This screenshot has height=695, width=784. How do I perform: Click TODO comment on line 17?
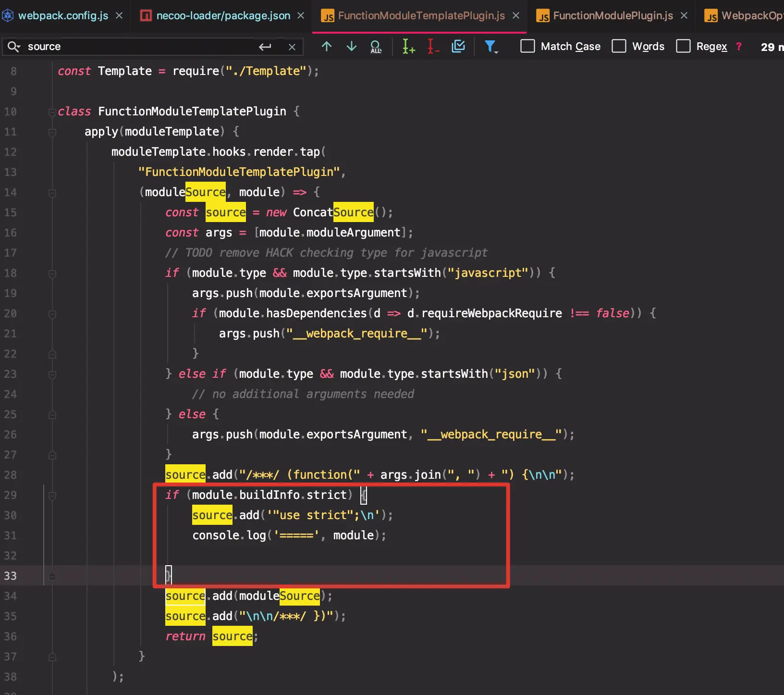pyautogui.click(x=326, y=252)
